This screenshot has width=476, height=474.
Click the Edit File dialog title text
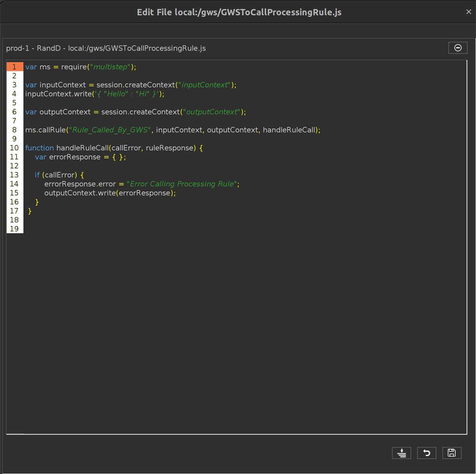(x=238, y=12)
